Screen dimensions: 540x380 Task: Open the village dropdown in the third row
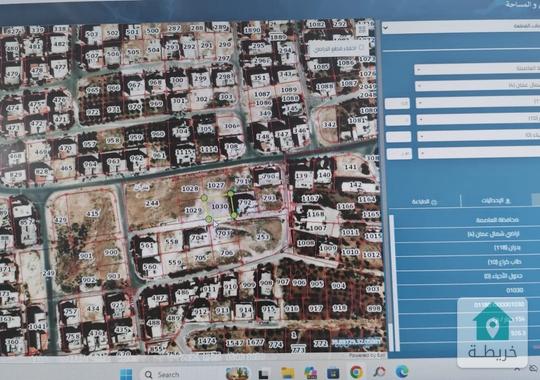coord(478,102)
